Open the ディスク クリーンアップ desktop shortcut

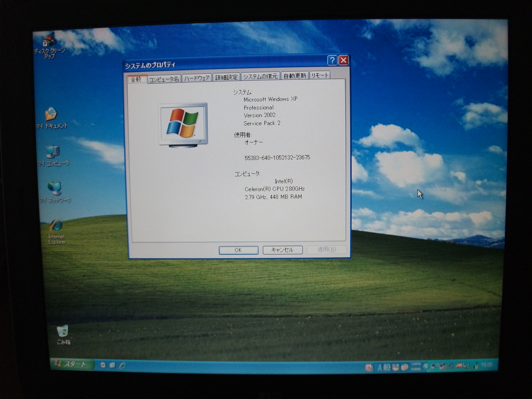click(49, 41)
